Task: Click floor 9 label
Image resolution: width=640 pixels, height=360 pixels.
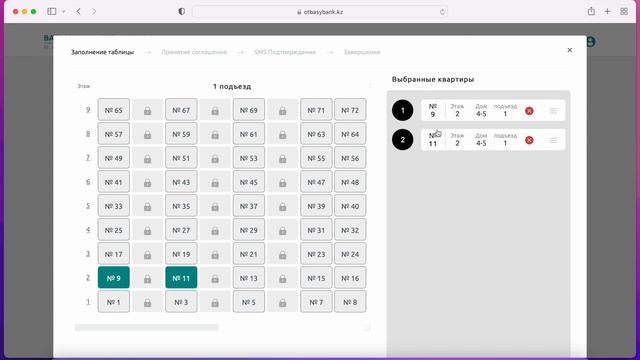Action: pos(88,110)
